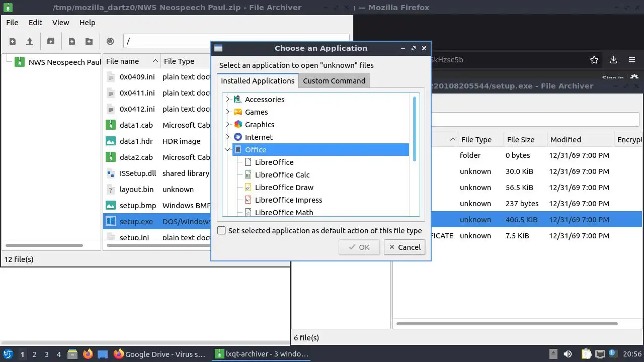
Task: Click the Cancel button in the dialog
Action: (x=405, y=247)
